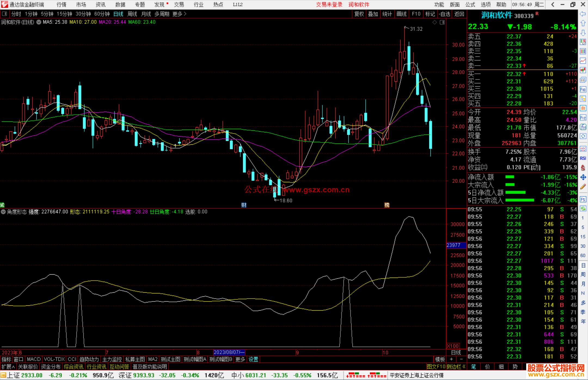Switch to the MACD indicator tab
The image size is (588, 380).
[34, 359]
